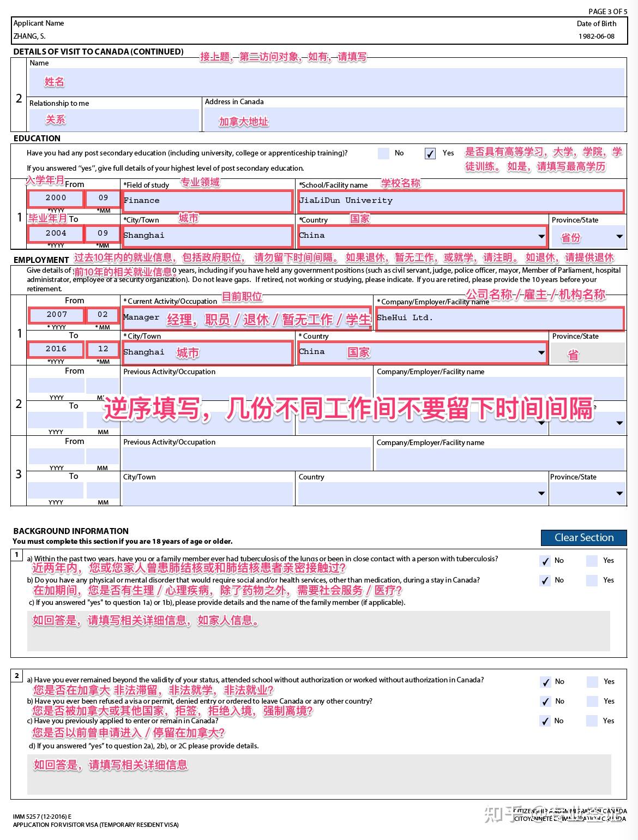Open the Province/State dropdown for employment entry 3
Screen dimensions: 638x840
(619, 494)
